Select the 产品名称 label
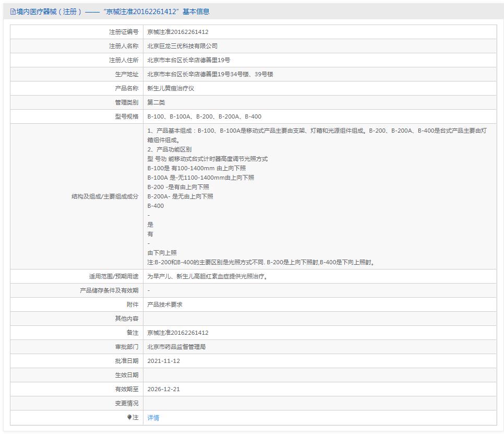Screen dimensions: 504x434 click(127, 88)
